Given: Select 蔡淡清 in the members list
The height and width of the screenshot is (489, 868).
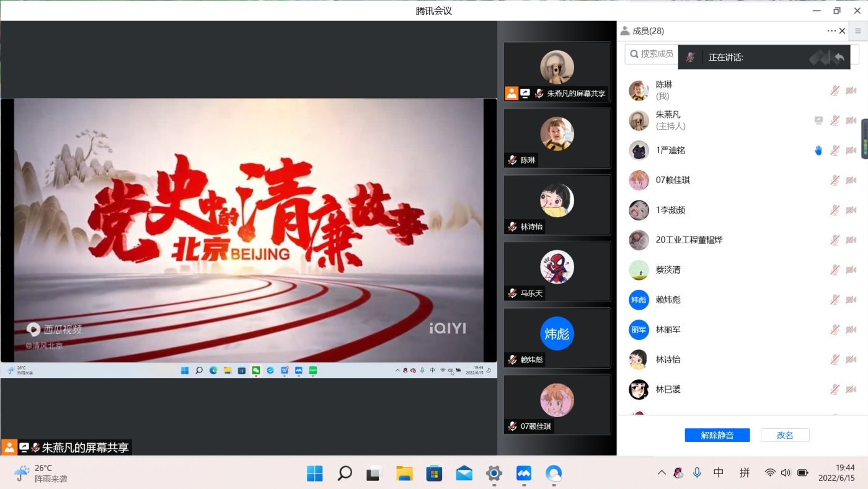Looking at the screenshot, I should [668, 270].
